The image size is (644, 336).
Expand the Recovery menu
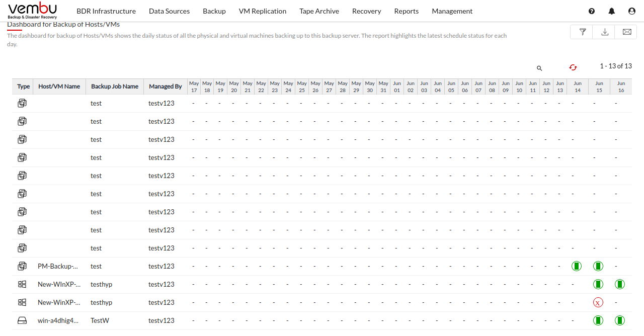366,11
